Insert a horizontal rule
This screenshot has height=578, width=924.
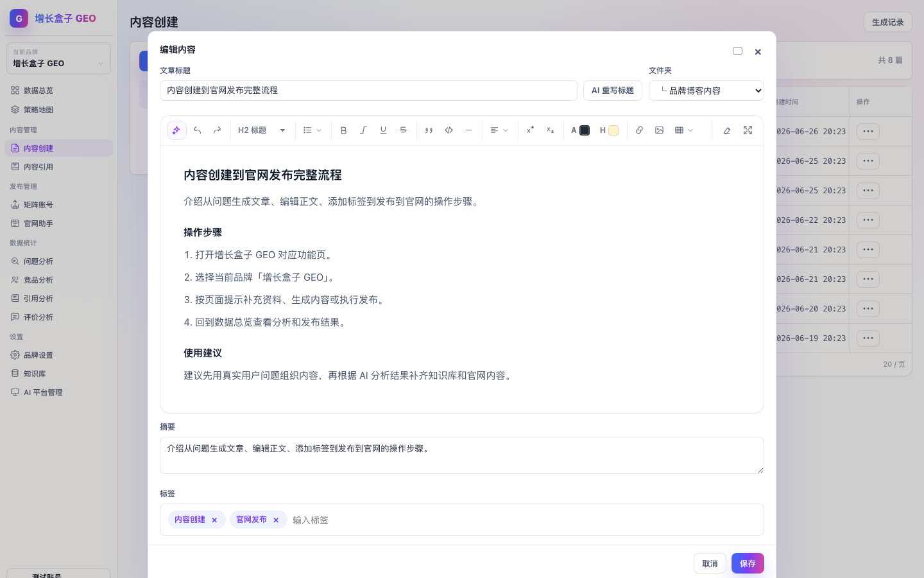[468, 130]
